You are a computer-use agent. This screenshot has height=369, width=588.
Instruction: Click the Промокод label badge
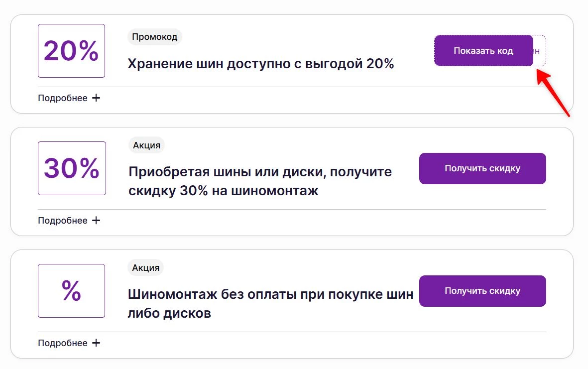click(155, 36)
